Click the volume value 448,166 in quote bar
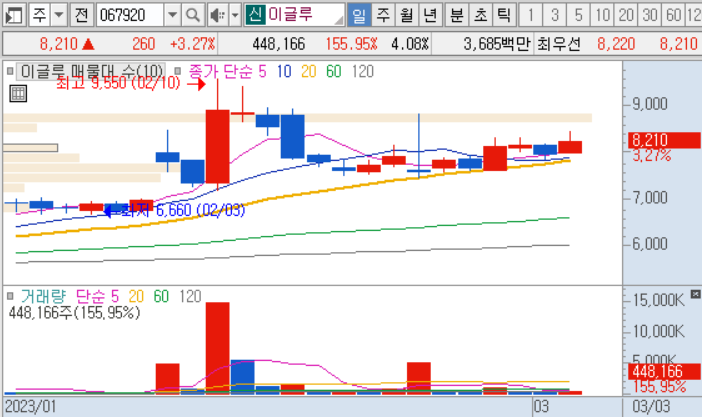 pyautogui.click(x=278, y=44)
